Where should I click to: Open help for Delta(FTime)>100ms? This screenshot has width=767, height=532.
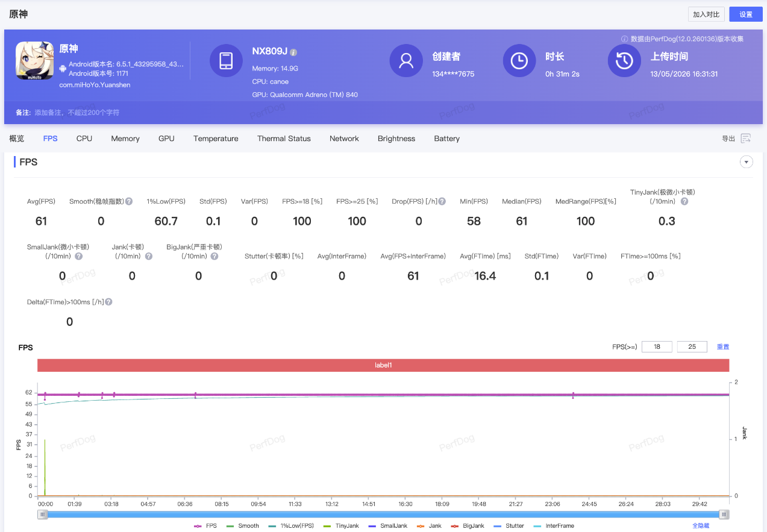click(x=109, y=302)
